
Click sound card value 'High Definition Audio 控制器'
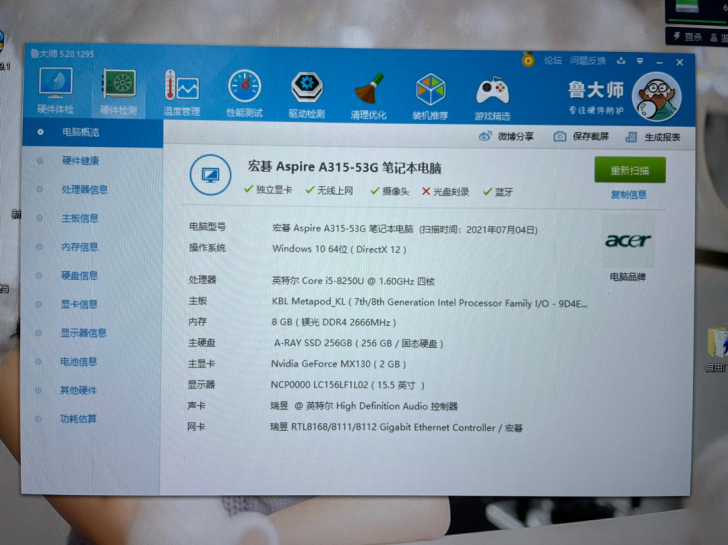[397, 406]
